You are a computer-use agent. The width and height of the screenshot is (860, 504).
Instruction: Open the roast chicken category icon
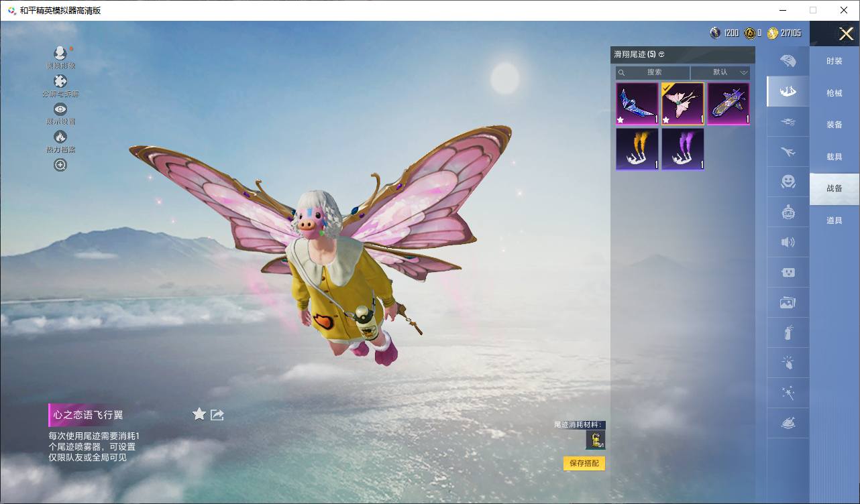click(x=788, y=424)
